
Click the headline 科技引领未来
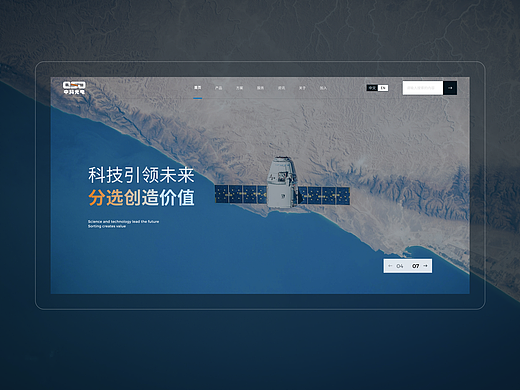tap(141, 175)
